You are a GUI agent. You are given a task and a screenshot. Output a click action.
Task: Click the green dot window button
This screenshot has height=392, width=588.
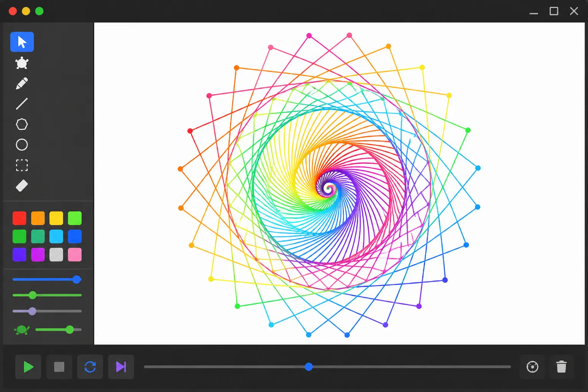coord(39,11)
